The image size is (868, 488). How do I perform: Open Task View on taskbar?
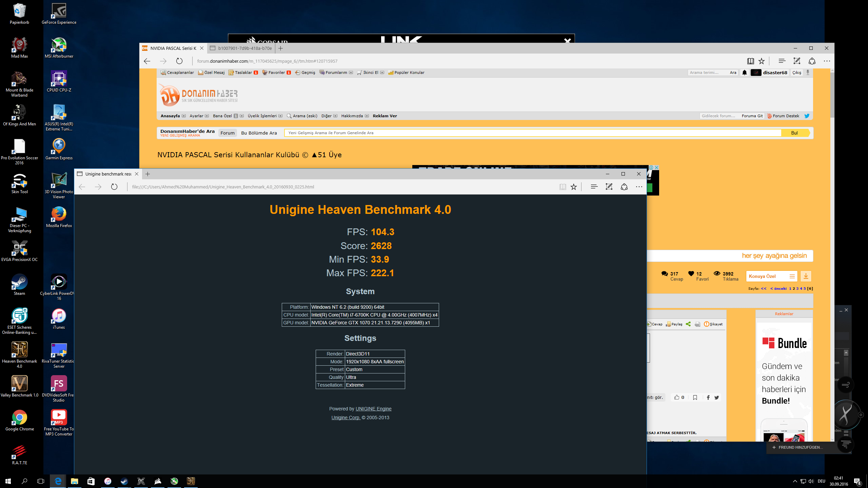point(41,481)
